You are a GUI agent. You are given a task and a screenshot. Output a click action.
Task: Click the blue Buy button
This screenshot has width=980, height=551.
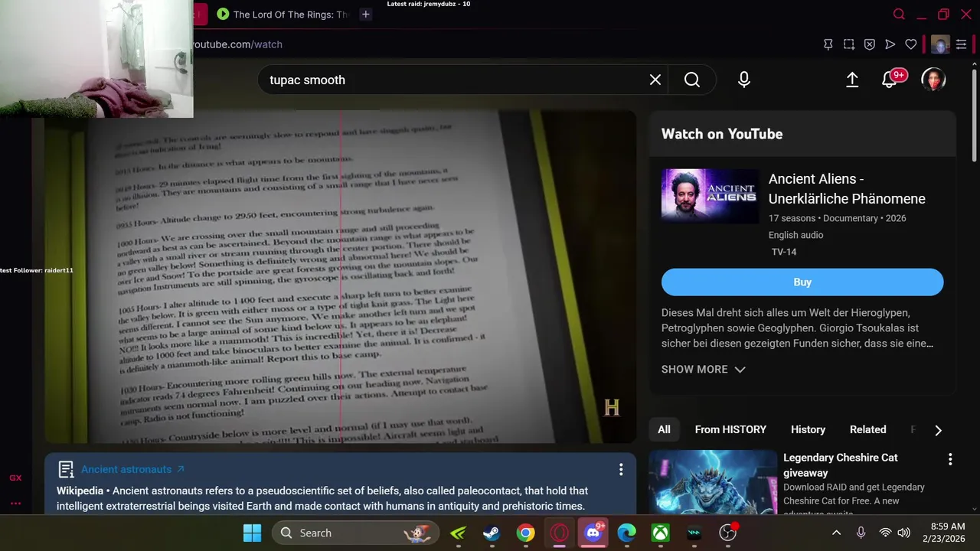tap(802, 282)
